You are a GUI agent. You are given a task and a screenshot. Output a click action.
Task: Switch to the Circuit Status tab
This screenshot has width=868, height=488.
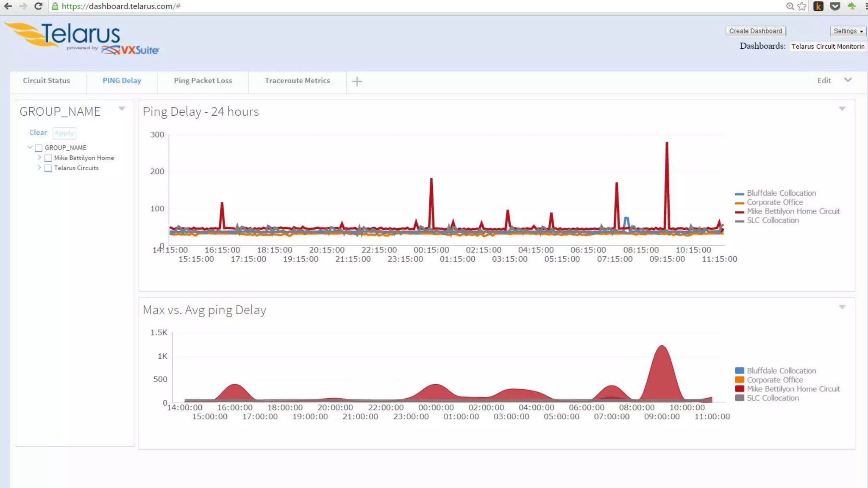[47, 80]
